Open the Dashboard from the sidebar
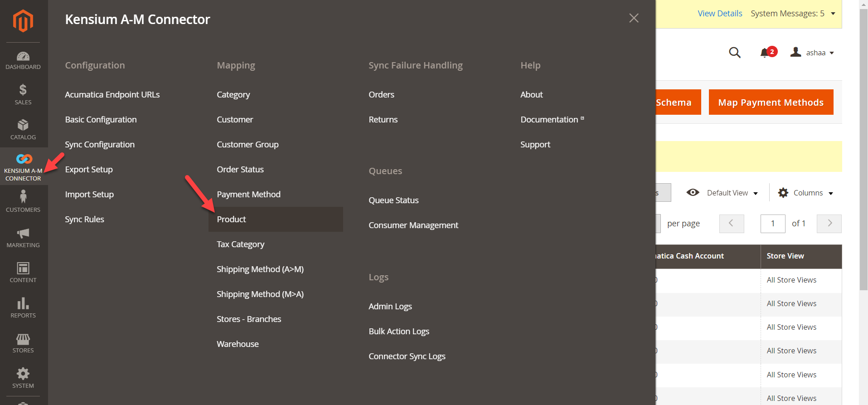 coord(23,59)
